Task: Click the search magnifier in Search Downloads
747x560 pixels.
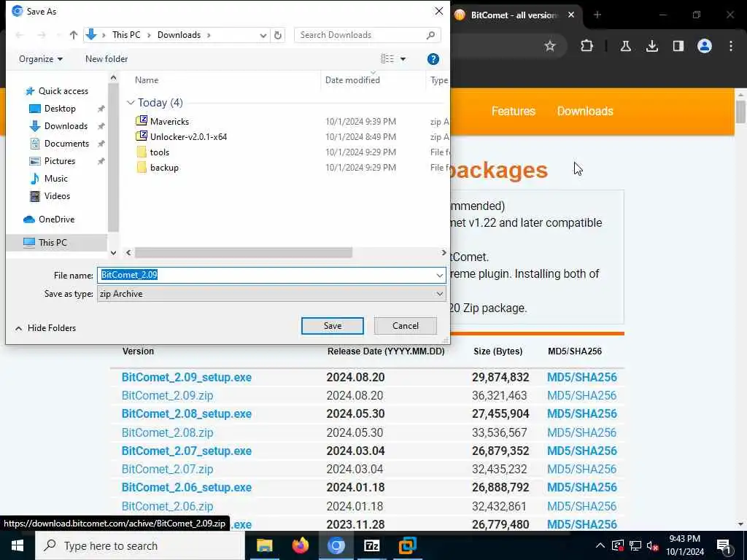Action: 430,35
